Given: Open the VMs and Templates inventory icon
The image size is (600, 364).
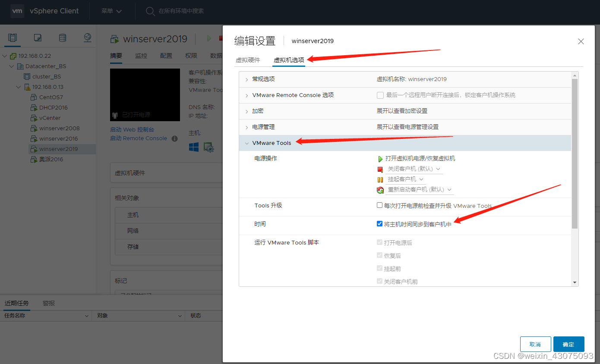Looking at the screenshot, I should (x=38, y=38).
